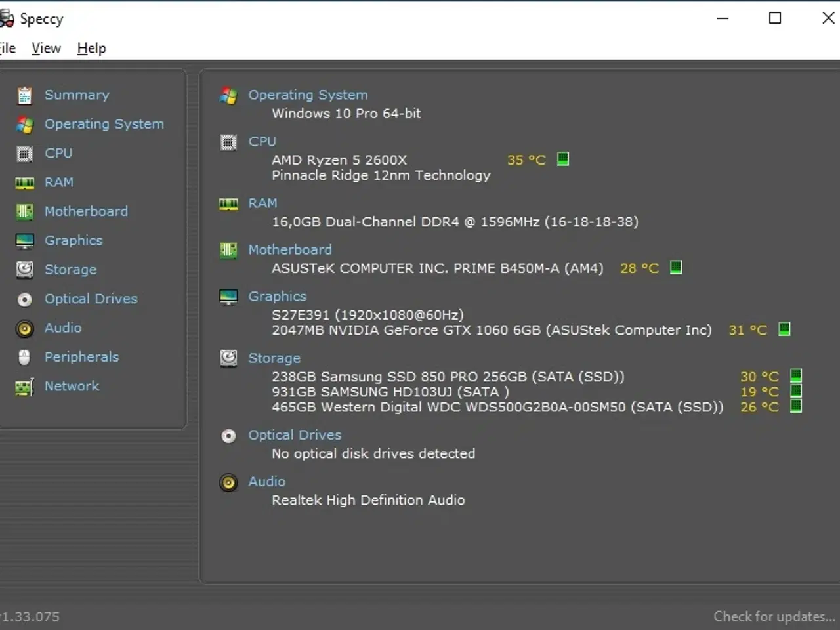
Task: Open the Optical Drives heading link in summary
Action: [295, 435]
